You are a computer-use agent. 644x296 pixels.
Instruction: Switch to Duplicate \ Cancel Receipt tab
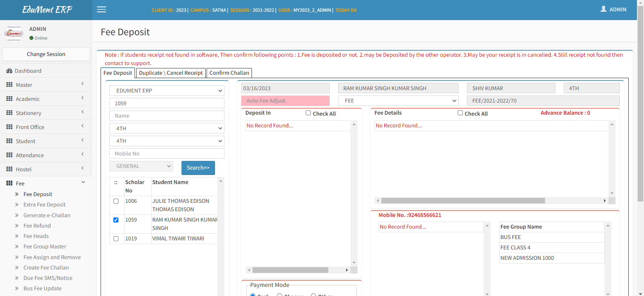tap(171, 73)
